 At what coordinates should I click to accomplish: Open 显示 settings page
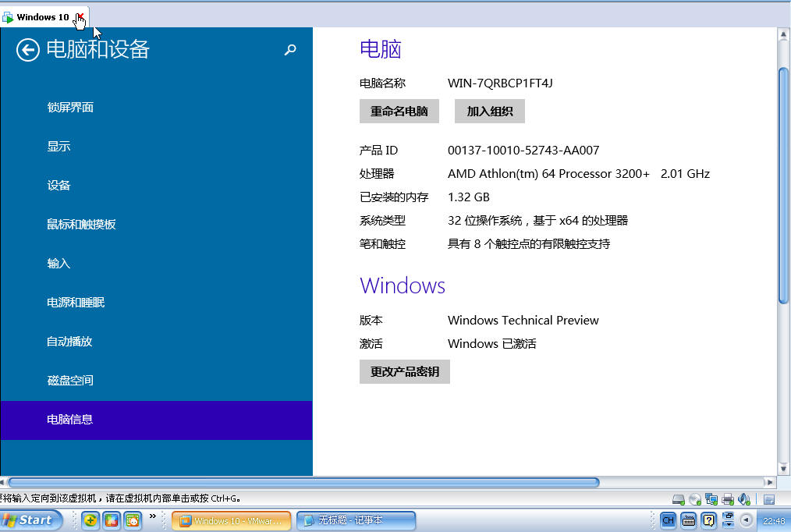[x=59, y=146]
